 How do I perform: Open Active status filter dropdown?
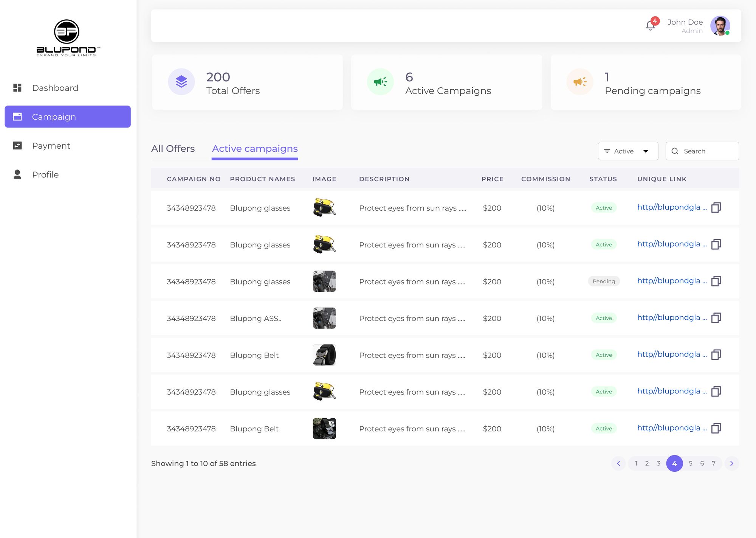[628, 151]
